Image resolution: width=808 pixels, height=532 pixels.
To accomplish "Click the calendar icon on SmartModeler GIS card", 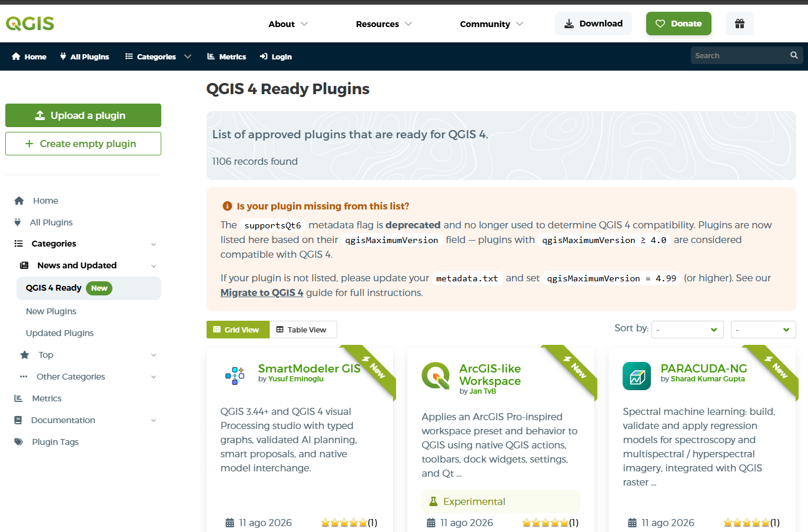I will pyautogui.click(x=230, y=523).
